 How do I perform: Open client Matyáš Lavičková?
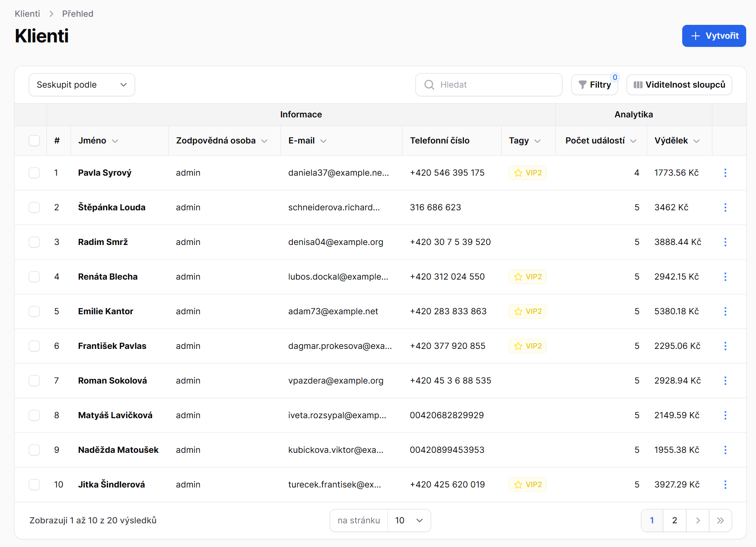coord(115,415)
